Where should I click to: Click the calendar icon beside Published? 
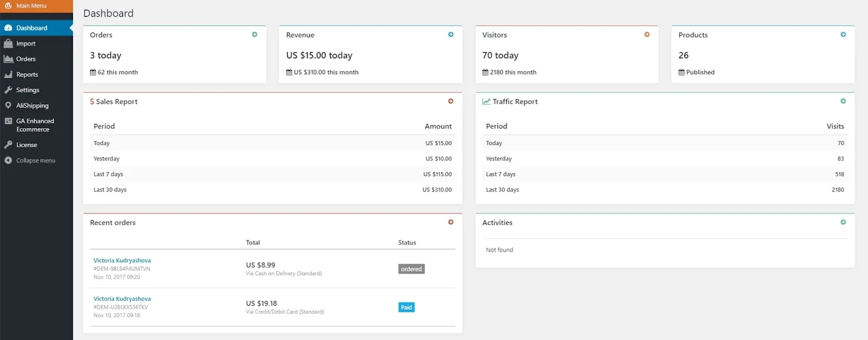[x=681, y=72]
